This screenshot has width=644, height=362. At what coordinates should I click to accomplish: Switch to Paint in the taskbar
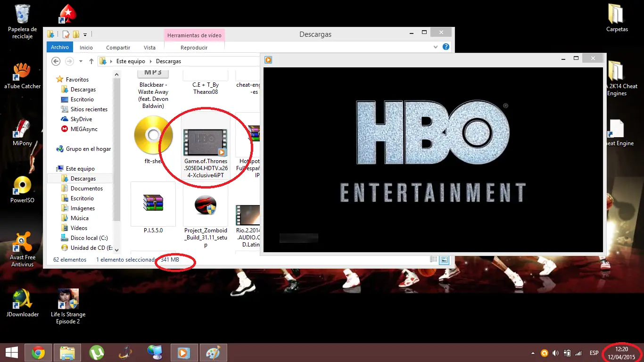pyautogui.click(x=214, y=353)
